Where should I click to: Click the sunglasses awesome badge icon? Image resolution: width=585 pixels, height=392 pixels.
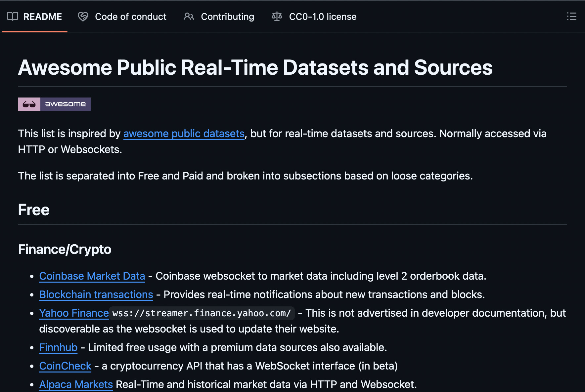coord(29,104)
